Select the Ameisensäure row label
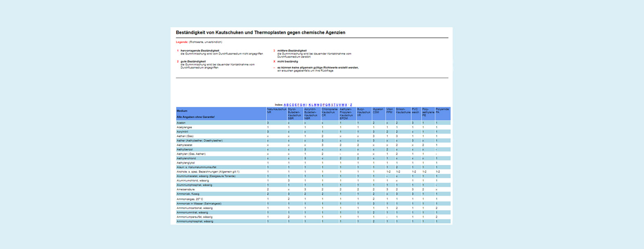 click(185, 189)
